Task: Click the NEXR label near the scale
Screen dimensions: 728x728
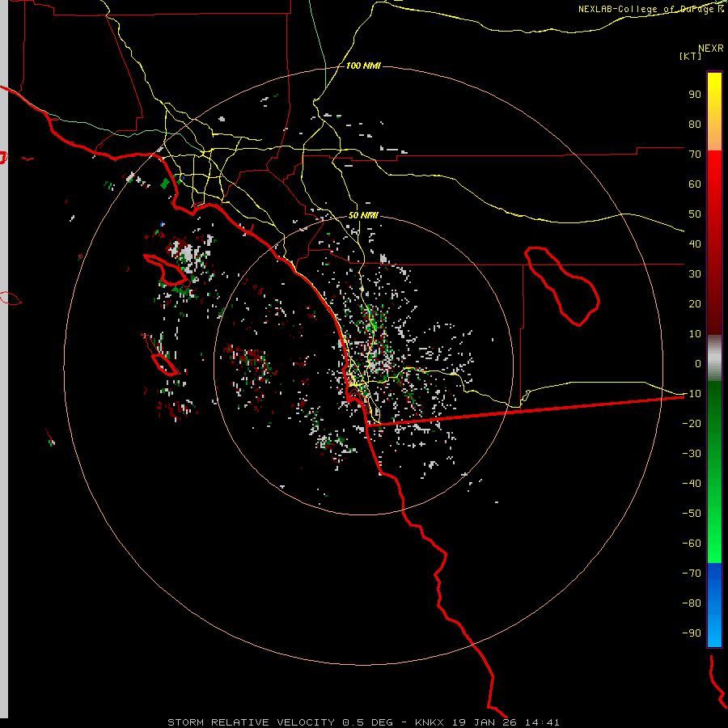Action: 710,49
